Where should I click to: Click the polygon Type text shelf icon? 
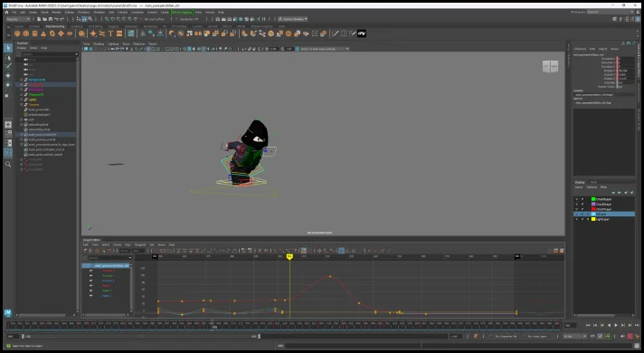(110, 33)
